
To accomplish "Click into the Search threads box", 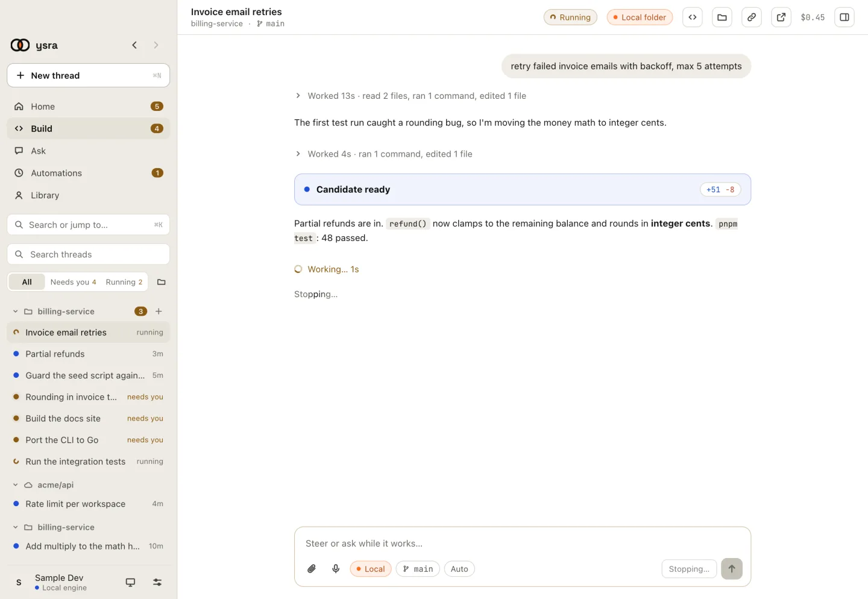I will point(89,254).
